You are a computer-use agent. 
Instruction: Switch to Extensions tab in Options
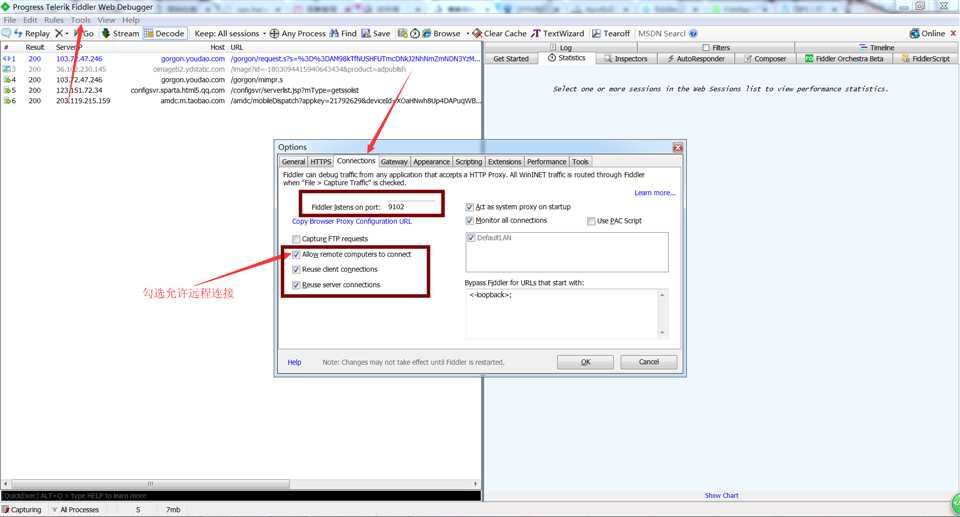pyautogui.click(x=504, y=162)
